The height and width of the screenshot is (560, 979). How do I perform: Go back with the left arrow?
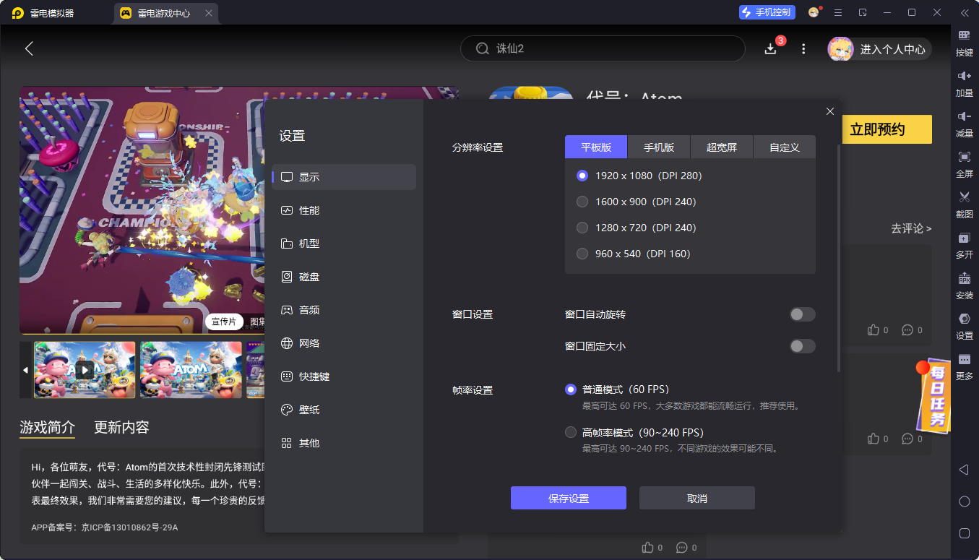tap(29, 48)
